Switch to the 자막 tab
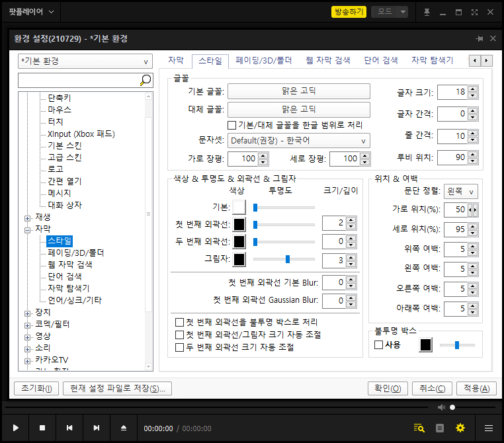 (x=176, y=60)
